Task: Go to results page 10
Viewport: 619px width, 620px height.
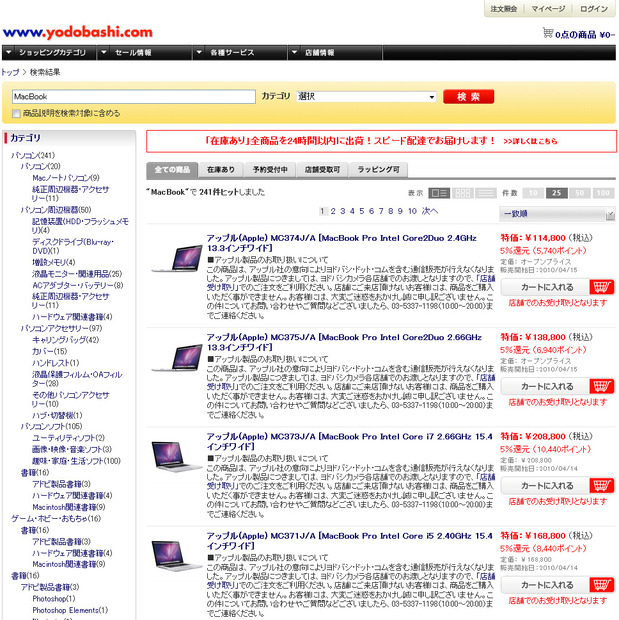Action: (x=412, y=211)
